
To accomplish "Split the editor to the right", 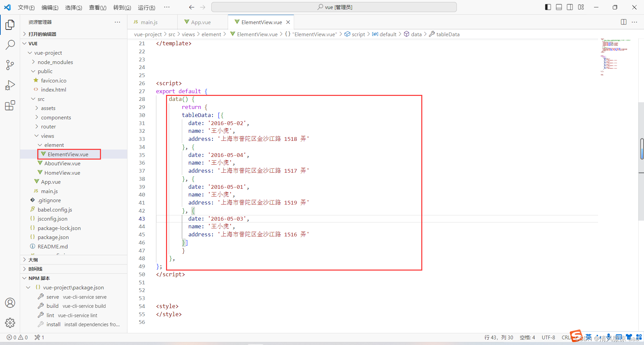I will point(624,22).
